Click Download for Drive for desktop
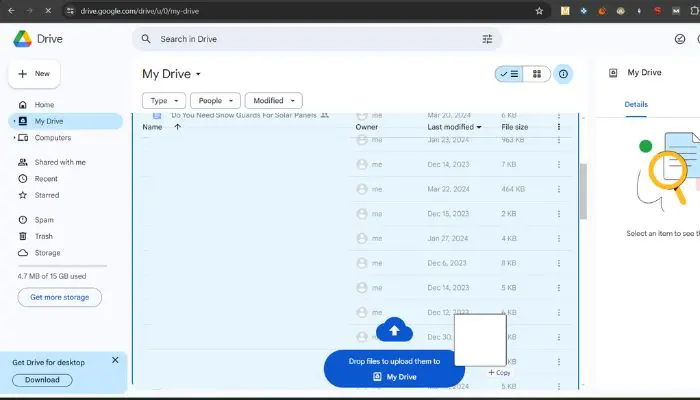The image size is (700, 400). pyautogui.click(x=42, y=380)
